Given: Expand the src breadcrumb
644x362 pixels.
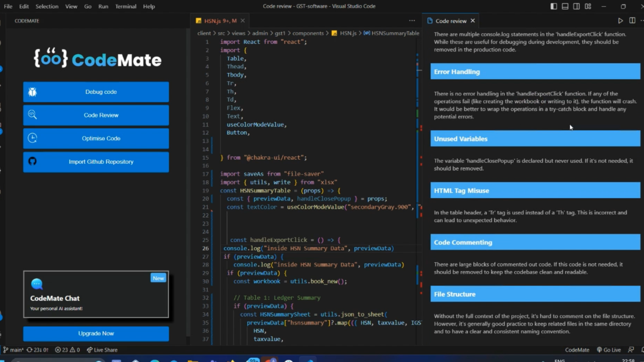Looking at the screenshot, I should (221, 33).
